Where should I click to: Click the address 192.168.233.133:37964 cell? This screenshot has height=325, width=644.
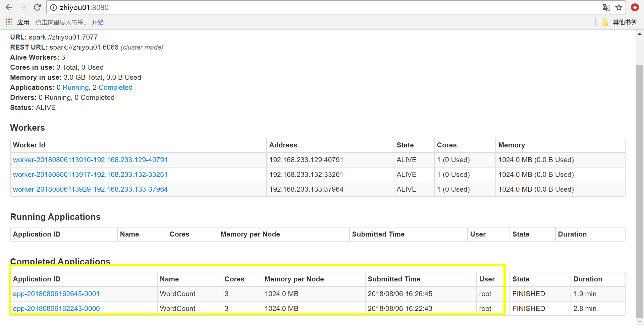point(330,189)
